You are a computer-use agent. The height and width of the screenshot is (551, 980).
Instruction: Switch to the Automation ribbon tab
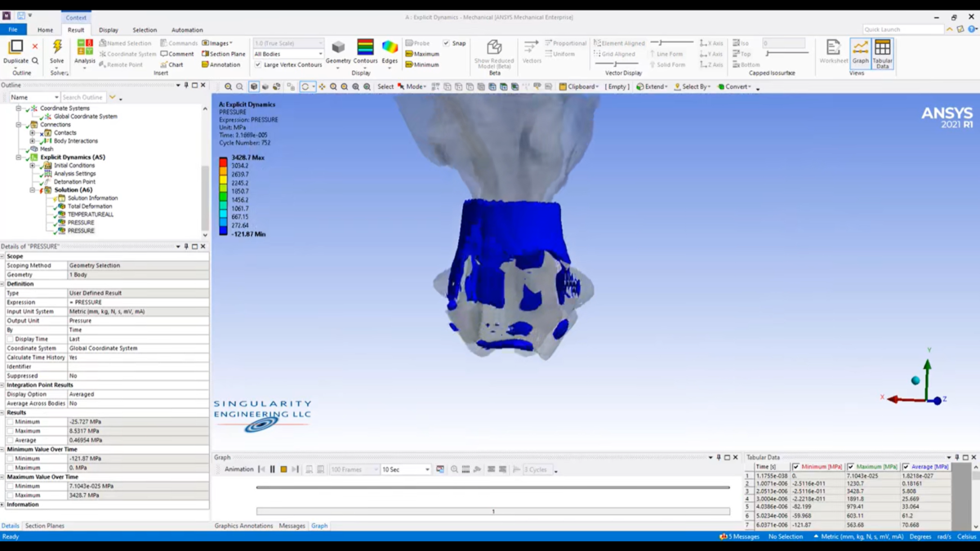click(187, 30)
